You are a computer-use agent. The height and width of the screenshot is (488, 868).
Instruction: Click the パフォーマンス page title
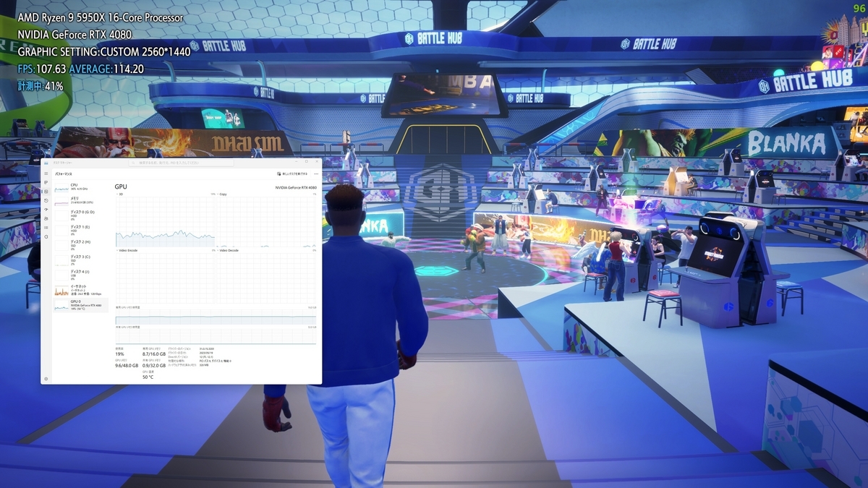pos(64,174)
